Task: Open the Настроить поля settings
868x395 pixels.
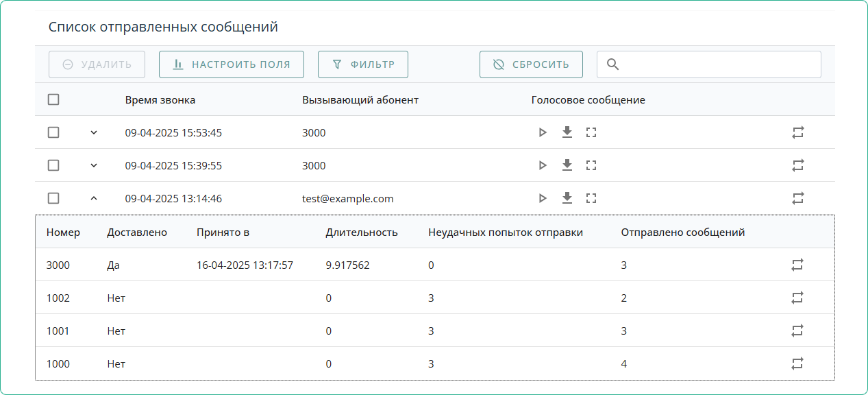Action: pos(231,64)
